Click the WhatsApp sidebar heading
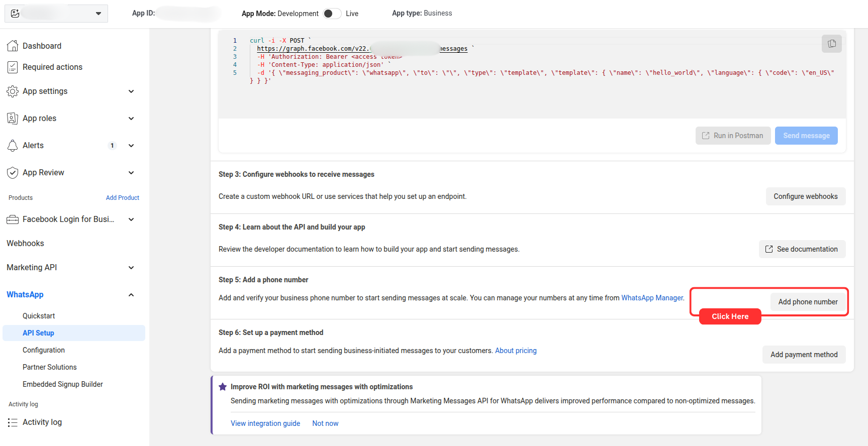Image resolution: width=868 pixels, height=446 pixels. click(25, 295)
